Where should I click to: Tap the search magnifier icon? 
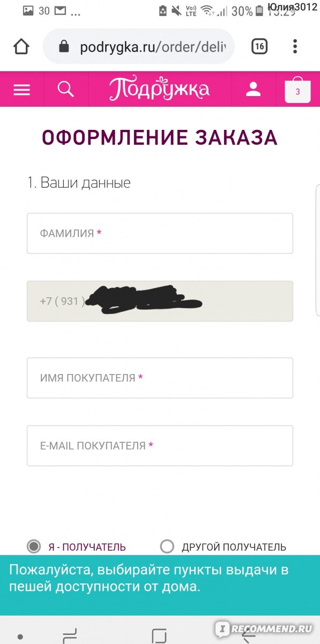(65, 89)
